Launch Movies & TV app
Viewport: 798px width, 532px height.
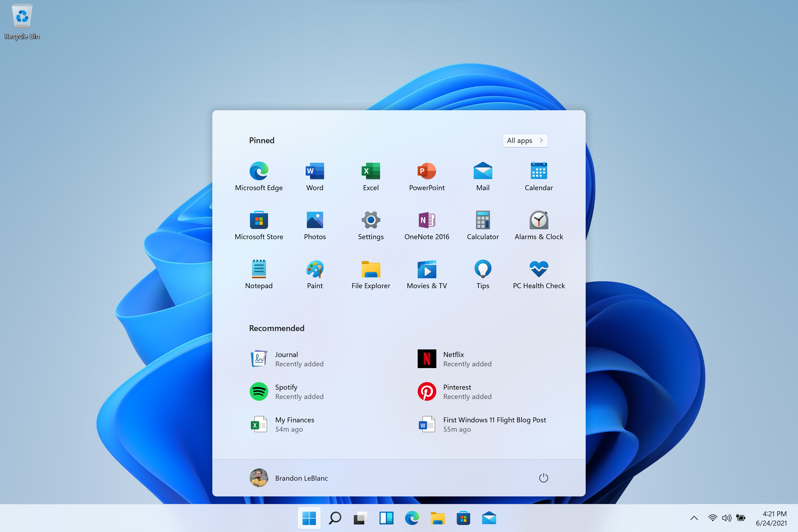[x=426, y=271]
